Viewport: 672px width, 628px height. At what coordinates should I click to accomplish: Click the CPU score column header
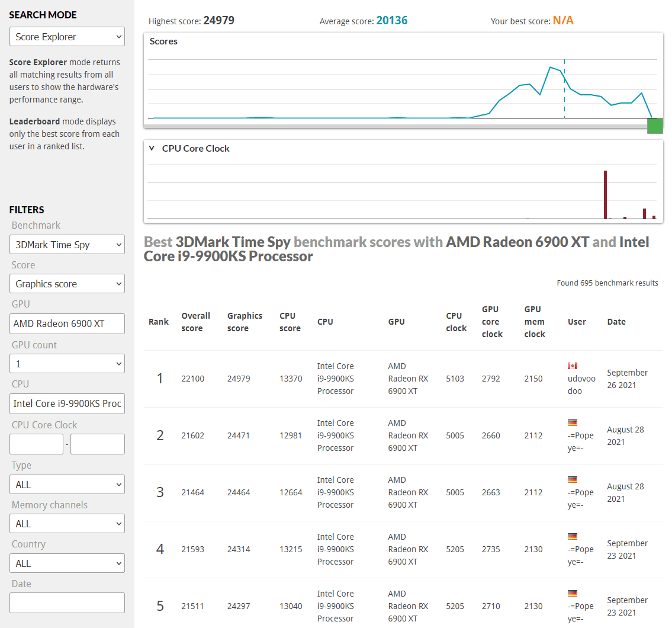click(290, 322)
